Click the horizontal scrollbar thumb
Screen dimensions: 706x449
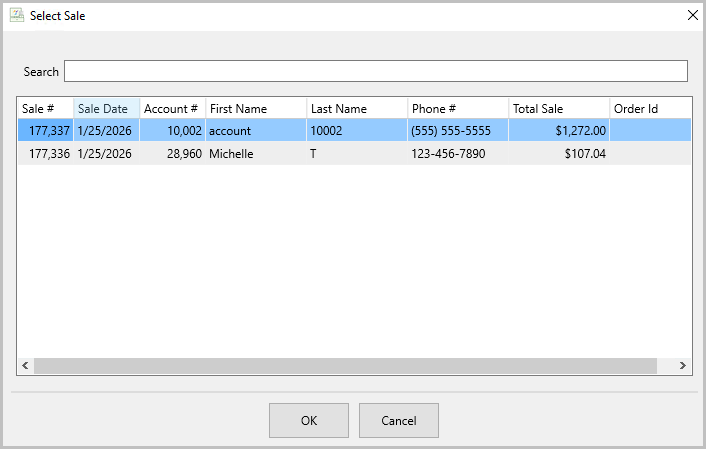click(x=345, y=365)
